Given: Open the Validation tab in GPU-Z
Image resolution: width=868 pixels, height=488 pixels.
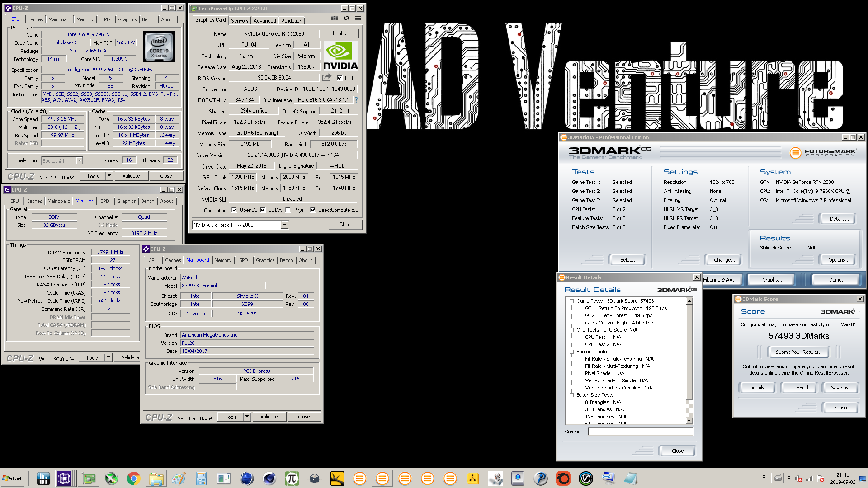Looking at the screenshot, I should click(x=292, y=21).
